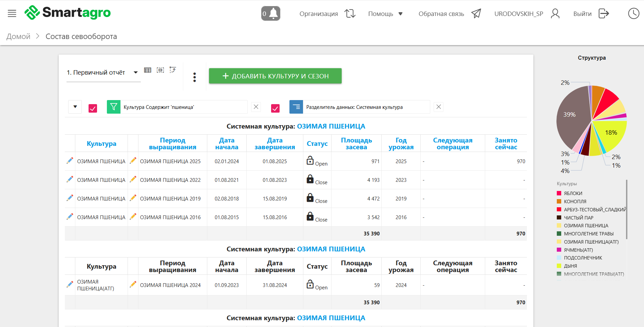Open the Помощь dropdown menu
Viewport: 644px width, 327px height.
[x=385, y=14]
